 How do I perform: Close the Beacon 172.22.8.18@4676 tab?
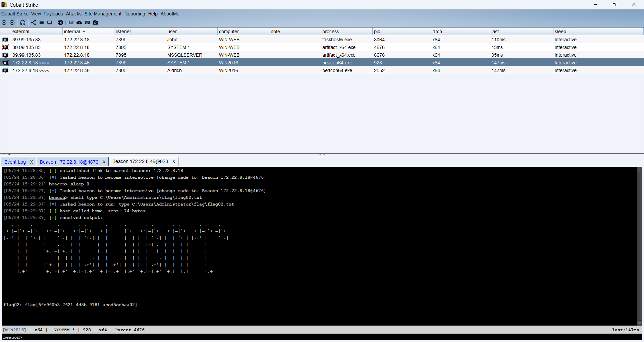tap(104, 162)
